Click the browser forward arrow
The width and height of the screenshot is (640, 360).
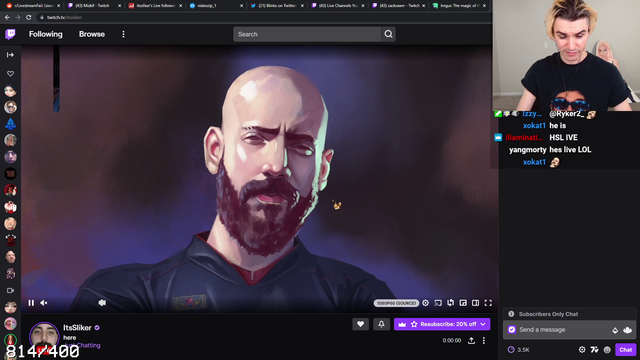point(18,18)
